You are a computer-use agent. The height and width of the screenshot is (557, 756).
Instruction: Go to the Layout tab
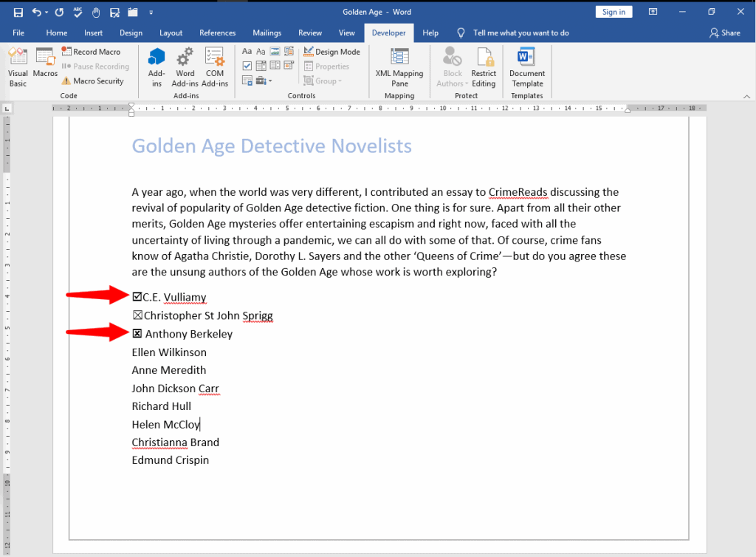[171, 33]
